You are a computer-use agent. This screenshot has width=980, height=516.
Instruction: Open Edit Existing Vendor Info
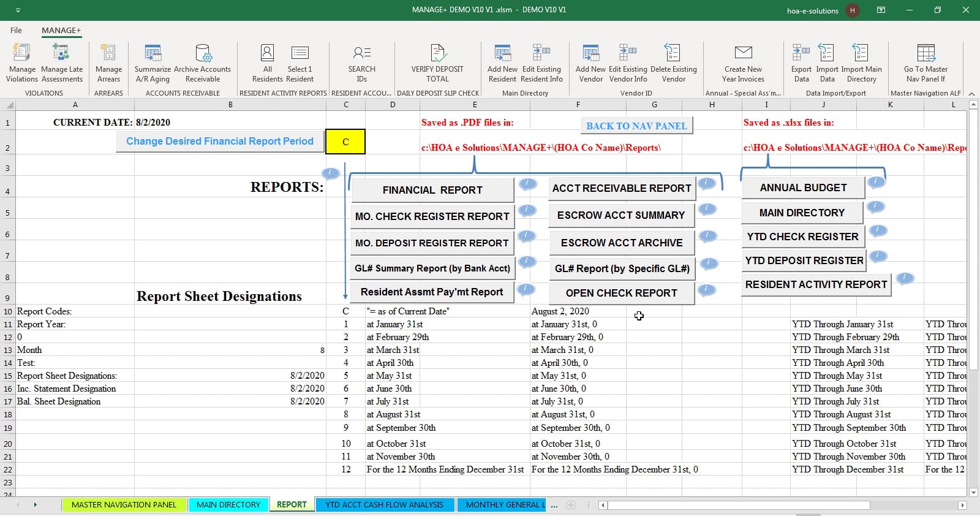[628, 63]
